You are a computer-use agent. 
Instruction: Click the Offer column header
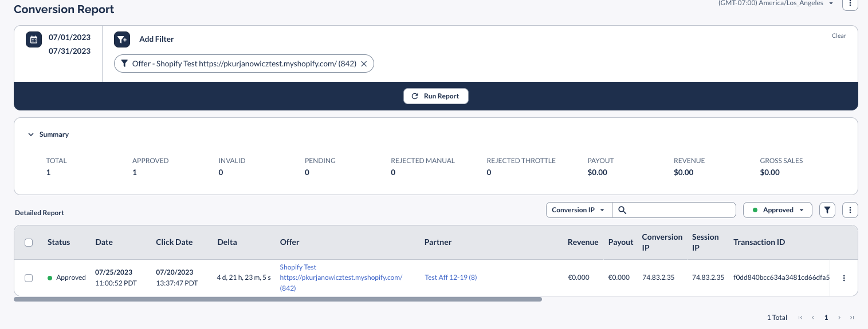point(289,243)
